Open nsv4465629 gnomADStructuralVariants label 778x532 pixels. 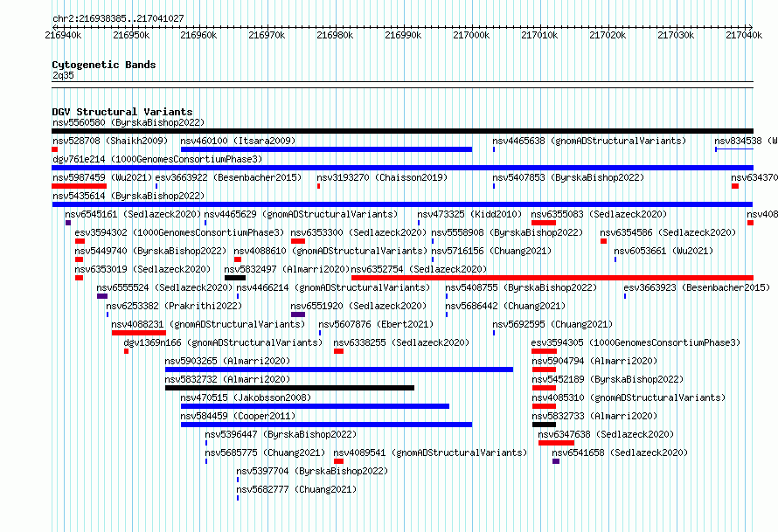[301, 214]
